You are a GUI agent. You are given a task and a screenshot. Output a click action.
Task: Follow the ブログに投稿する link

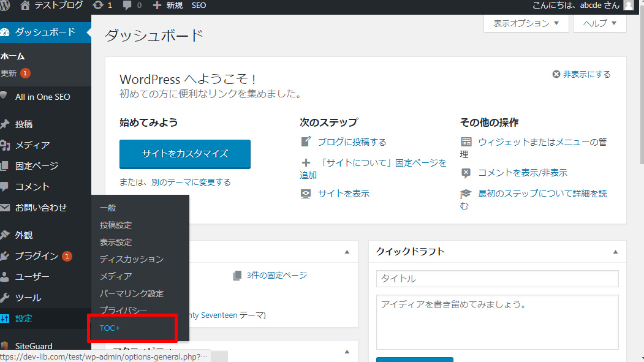click(352, 142)
